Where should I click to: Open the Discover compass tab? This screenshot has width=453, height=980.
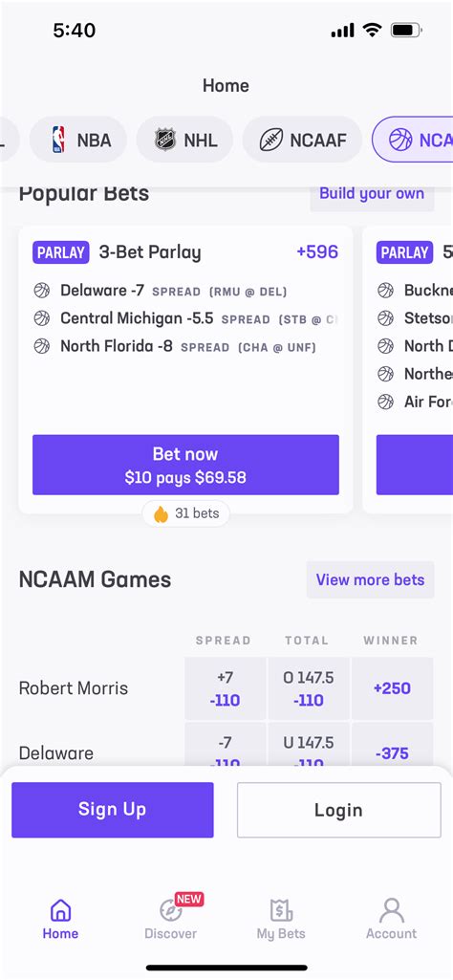[x=170, y=918]
